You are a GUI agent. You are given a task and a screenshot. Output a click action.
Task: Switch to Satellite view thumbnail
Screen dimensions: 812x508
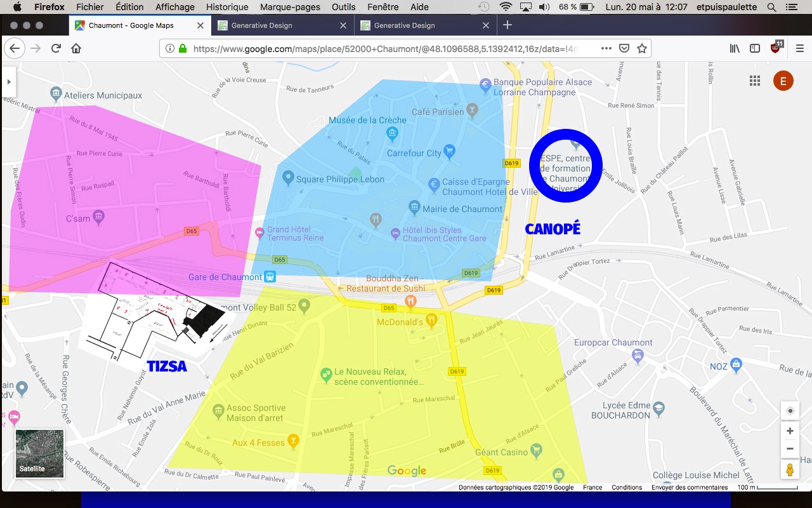coord(39,454)
